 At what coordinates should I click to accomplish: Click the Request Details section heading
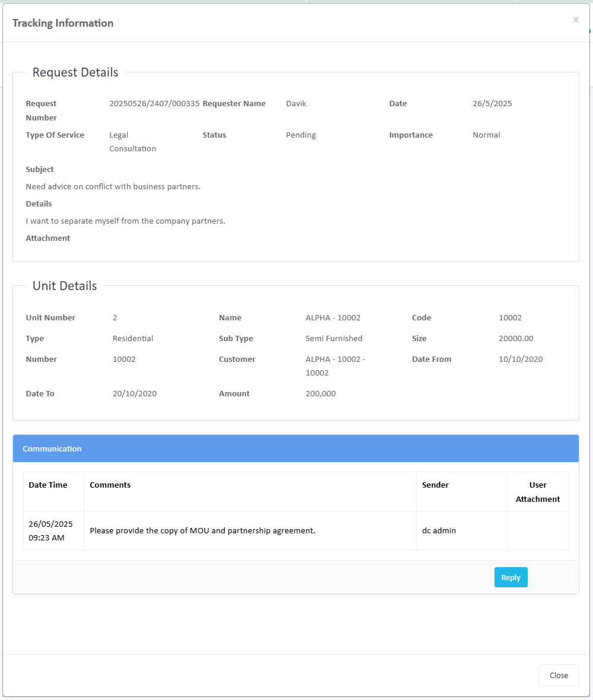coord(75,72)
